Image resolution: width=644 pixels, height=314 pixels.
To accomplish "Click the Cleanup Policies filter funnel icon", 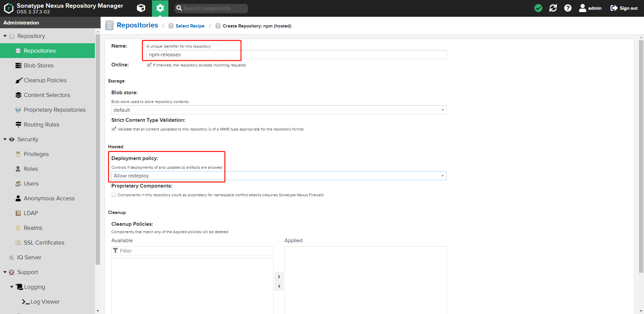I will pos(115,251).
